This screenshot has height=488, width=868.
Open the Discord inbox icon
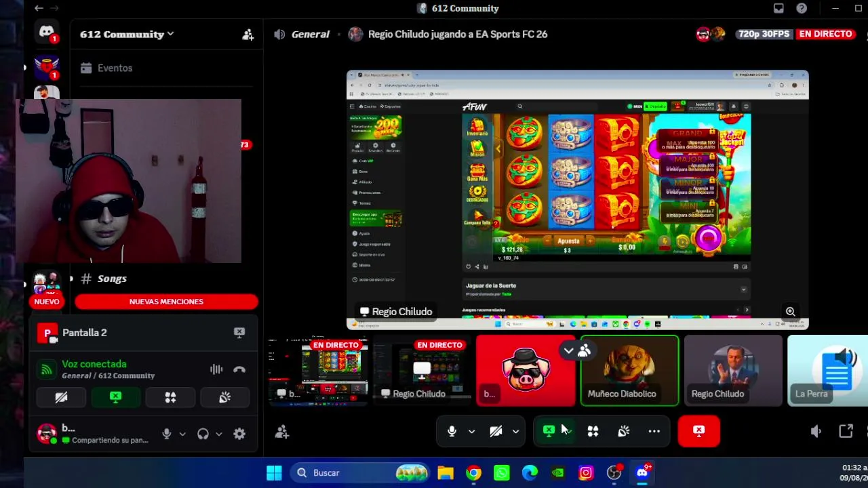(778, 8)
